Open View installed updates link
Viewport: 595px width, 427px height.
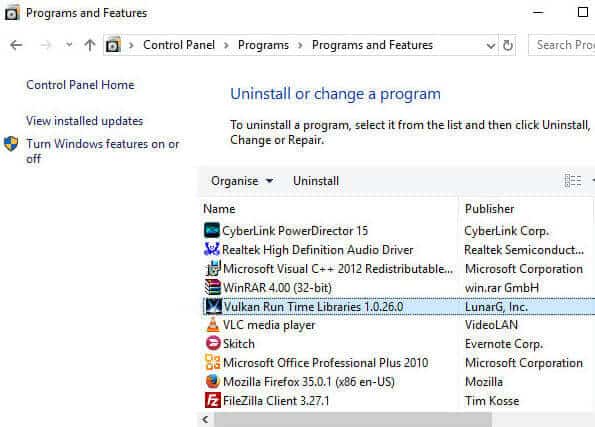click(x=85, y=121)
